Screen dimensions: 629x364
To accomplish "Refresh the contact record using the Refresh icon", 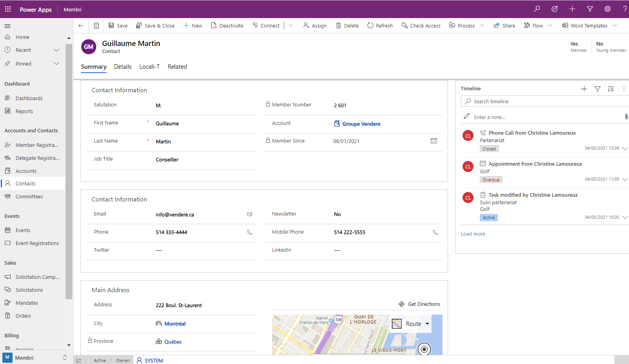I will 370,25.
